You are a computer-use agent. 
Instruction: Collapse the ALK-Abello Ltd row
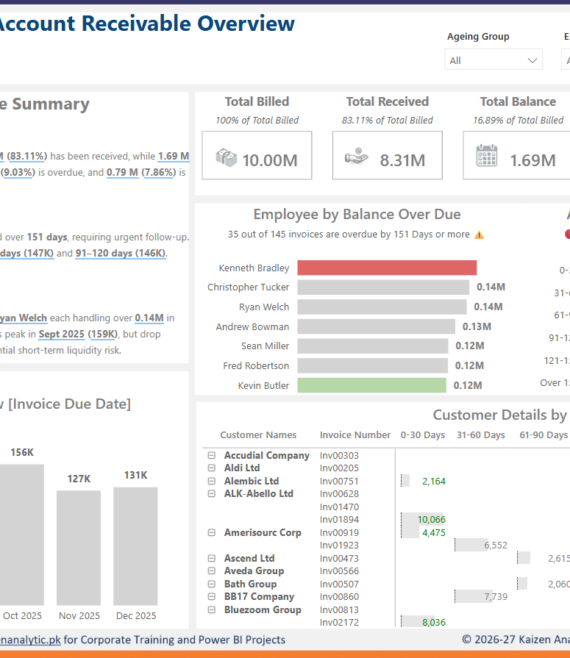coord(212,494)
